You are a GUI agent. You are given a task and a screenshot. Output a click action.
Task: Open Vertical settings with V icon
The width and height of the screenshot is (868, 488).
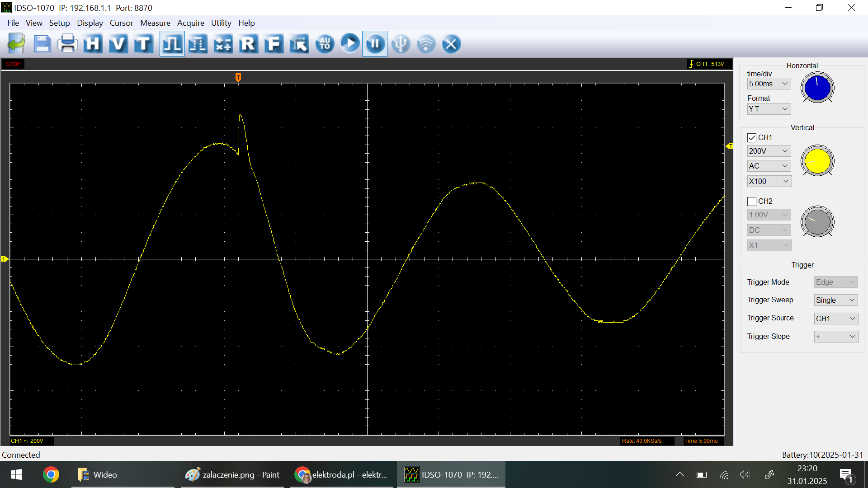pyautogui.click(x=118, y=44)
